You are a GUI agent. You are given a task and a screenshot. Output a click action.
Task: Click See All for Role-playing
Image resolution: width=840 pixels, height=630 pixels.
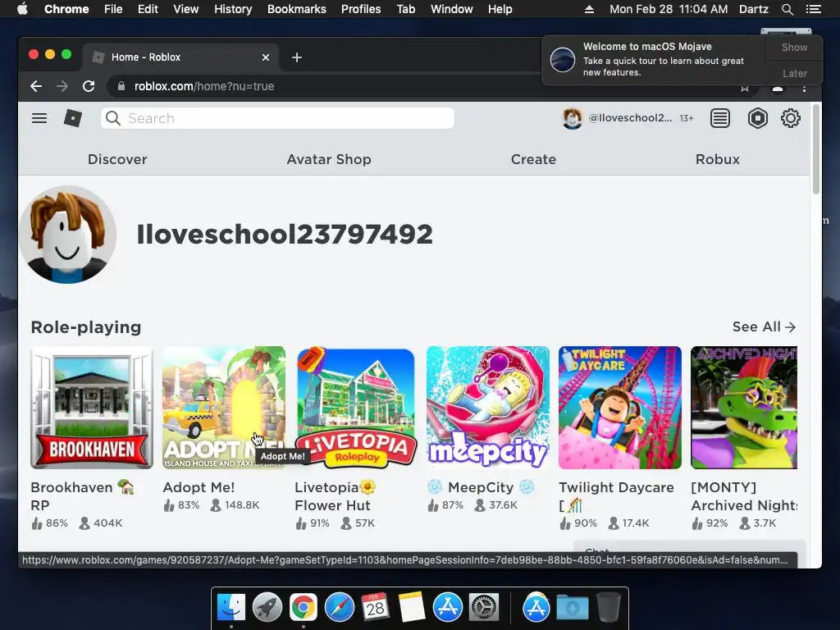(x=764, y=326)
